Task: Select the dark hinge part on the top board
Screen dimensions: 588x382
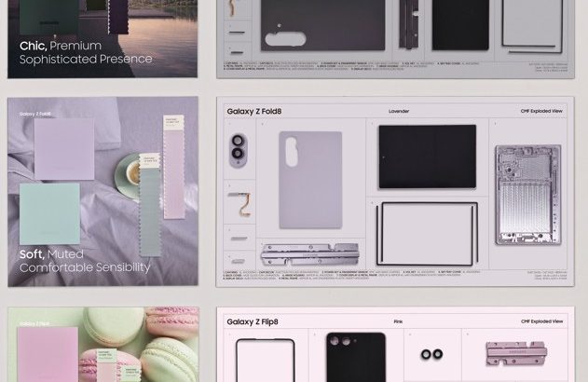Action: [409, 24]
